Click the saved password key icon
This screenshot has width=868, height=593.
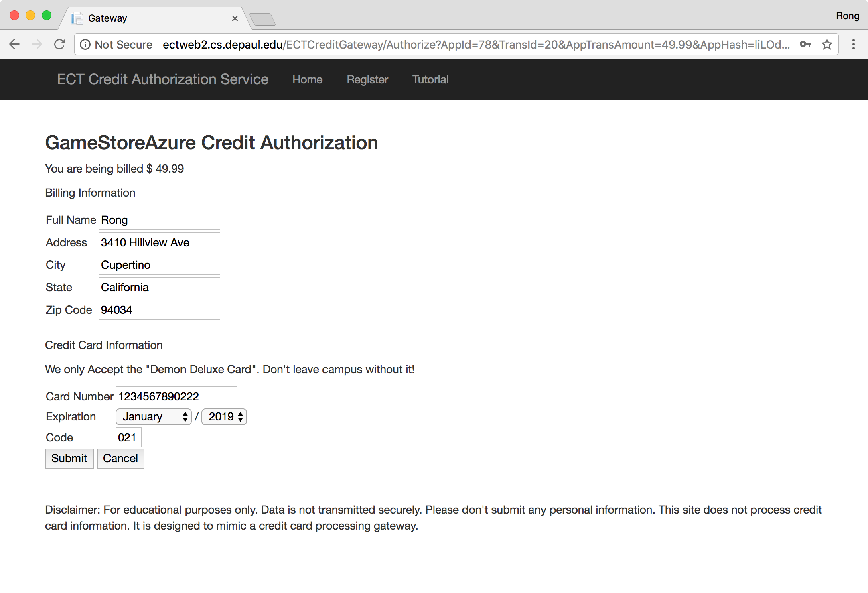point(805,44)
